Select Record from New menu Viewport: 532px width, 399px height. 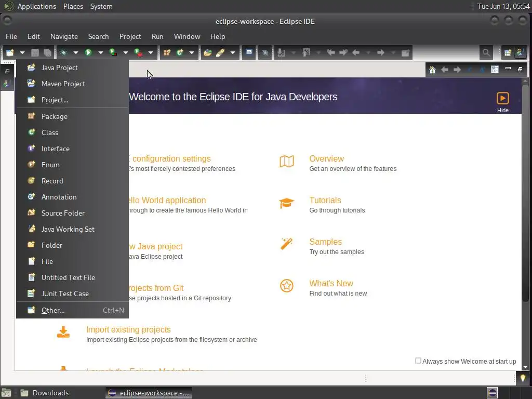click(72, 181)
